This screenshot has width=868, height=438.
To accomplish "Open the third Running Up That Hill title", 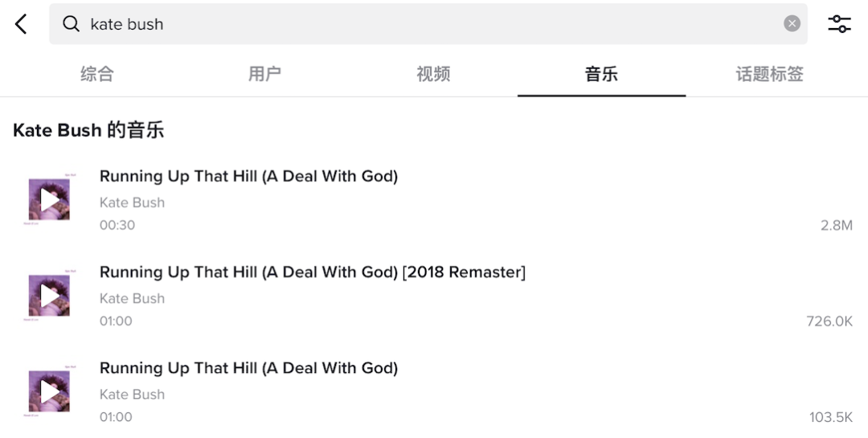I will [248, 368].
